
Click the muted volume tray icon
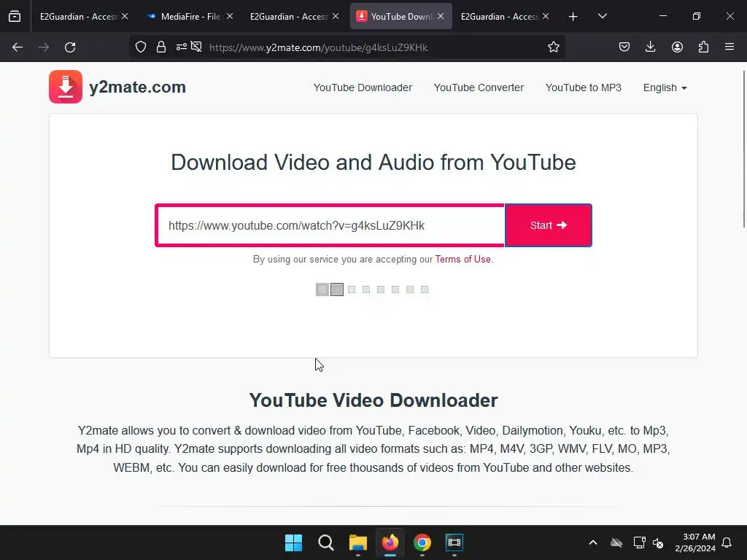(658, 542)
